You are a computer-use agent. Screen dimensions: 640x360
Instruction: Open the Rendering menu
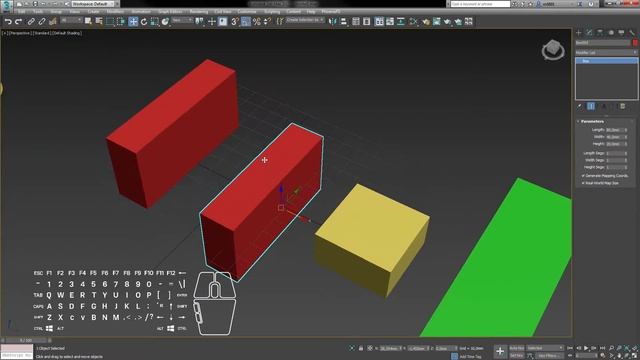pos(198,12)
